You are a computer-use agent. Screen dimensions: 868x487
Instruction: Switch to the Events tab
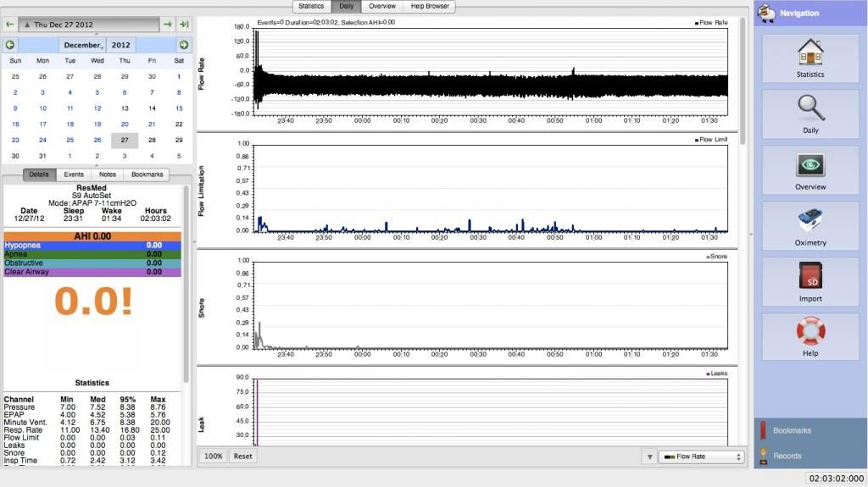pyautogui.click(x=74, y=174)
